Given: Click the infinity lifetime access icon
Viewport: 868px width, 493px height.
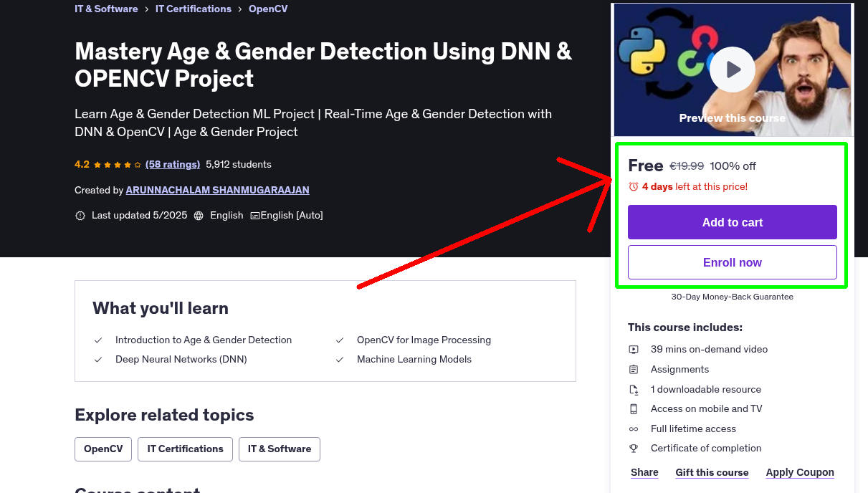Looking at the screenshot, I should click(x=634, y=429).
